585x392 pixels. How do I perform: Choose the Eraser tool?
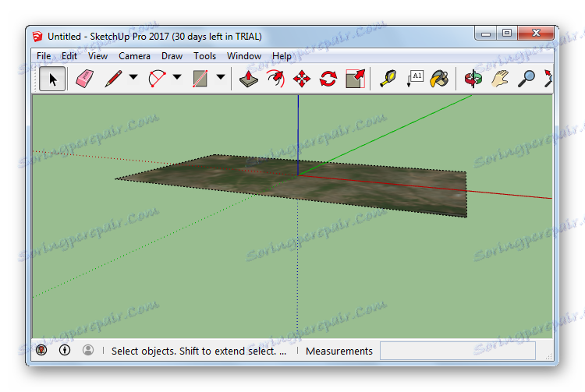coord(85,79)
